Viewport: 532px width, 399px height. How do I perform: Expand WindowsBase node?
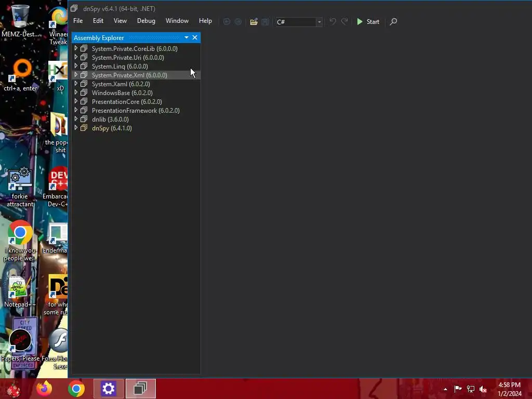[76, 92]
